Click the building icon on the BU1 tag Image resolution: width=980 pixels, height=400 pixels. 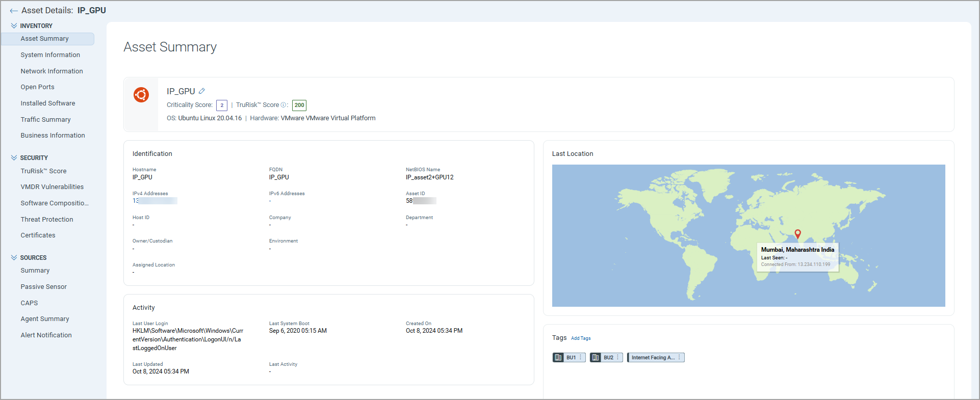[x=558, y=358]
